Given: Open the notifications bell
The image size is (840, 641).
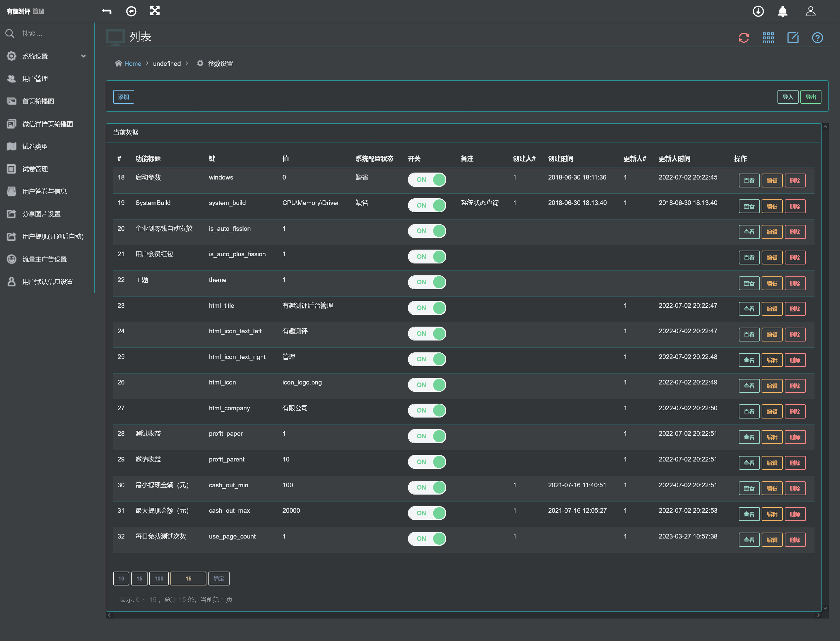Looking at the screenshot, I should 782,12.
